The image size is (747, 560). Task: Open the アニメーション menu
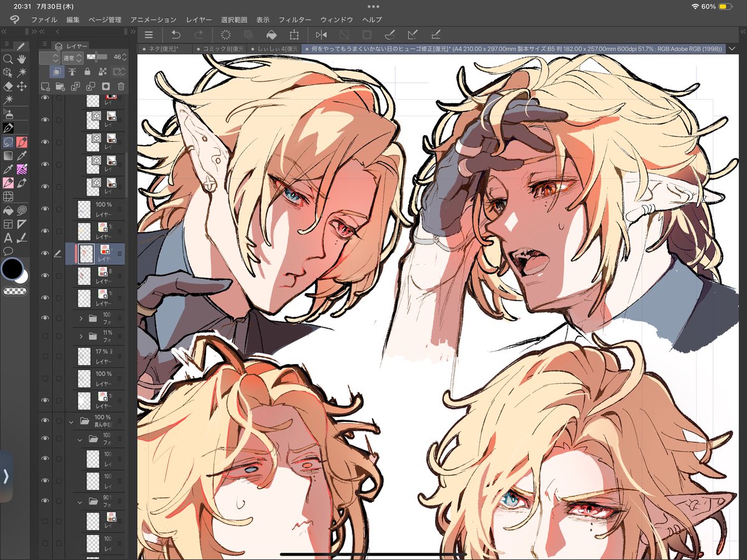tap(154, 20)
